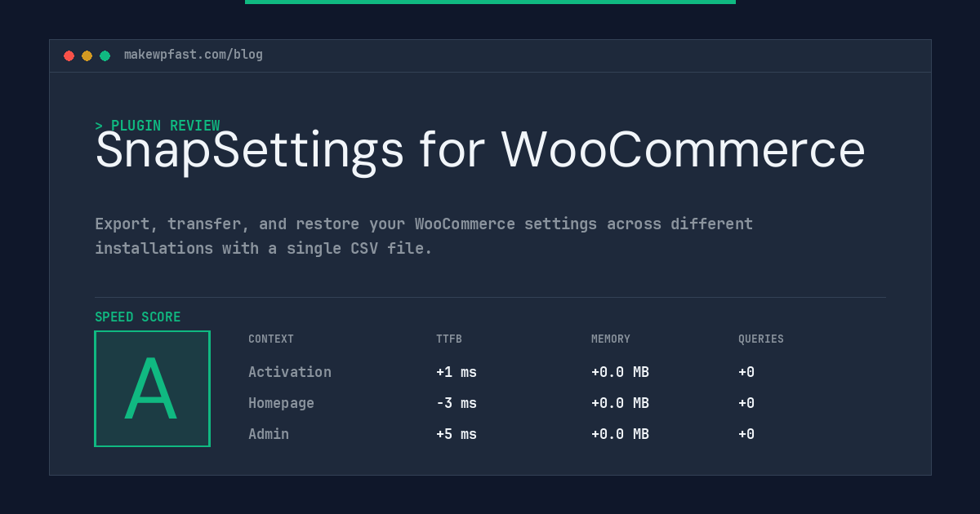Click the TTFB column header
The height and width of the screenshot is (514, 980).
[x=449, y=339]
